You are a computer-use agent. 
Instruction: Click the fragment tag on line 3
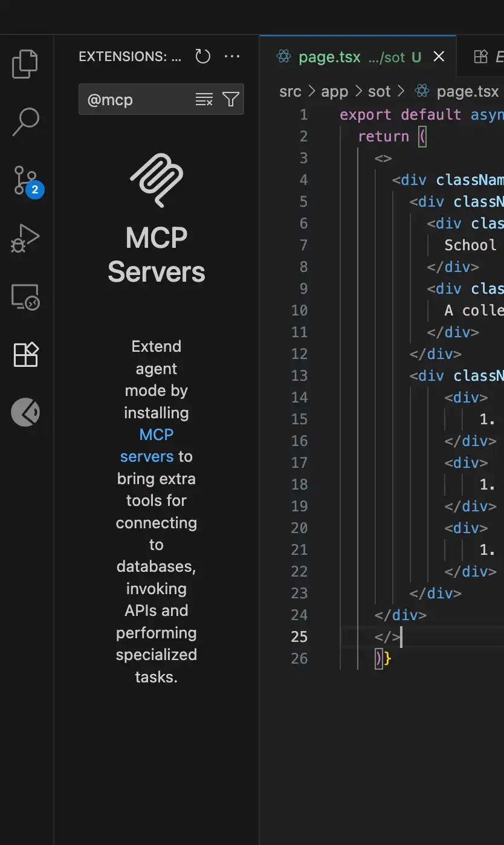coord(383,158)
